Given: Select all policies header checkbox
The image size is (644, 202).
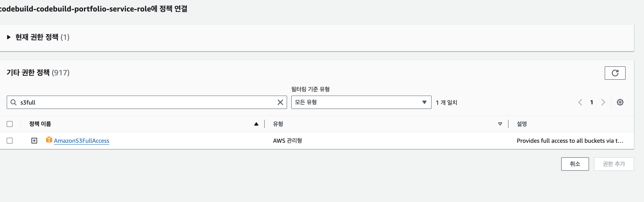Looking at the screenshot, I should [10, 124].
